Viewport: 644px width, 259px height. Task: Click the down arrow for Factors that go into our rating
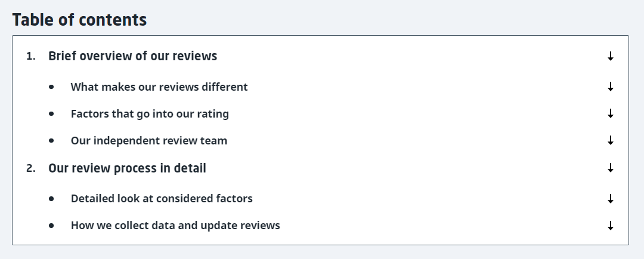tap(611, 113)
